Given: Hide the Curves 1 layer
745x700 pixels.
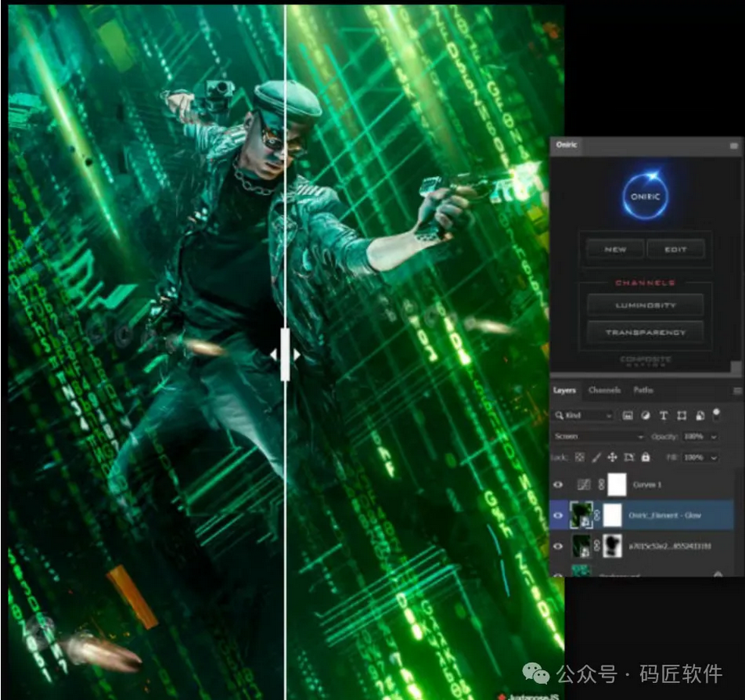Looking at the screenshot, I should click(558, 485).
